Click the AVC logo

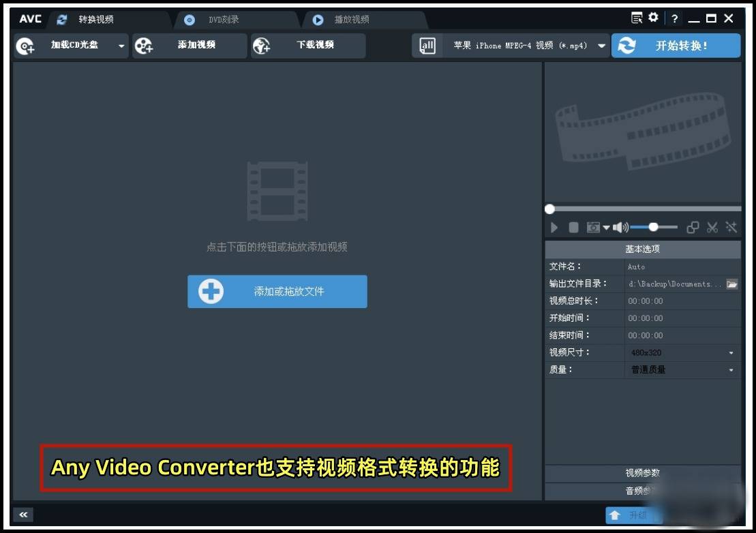coord(31,19)
